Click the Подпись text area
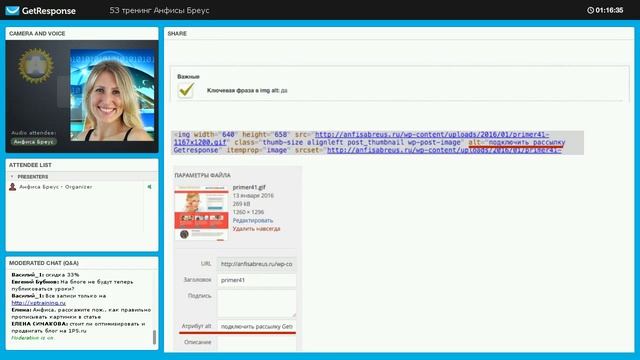The image size is (640, 360). coord(256,304)
